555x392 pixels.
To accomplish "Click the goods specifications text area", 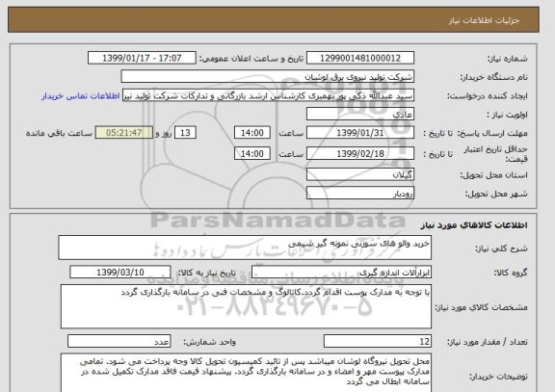I will (x=246, y=306).
